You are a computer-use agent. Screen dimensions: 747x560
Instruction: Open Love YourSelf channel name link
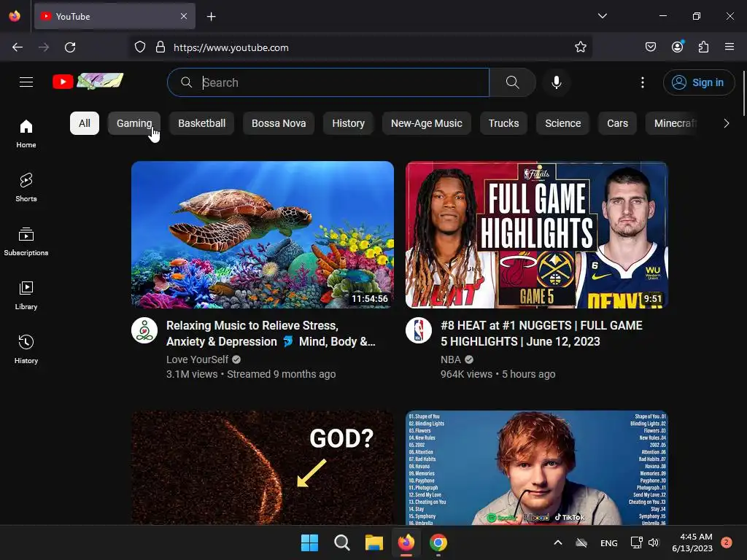point(197,359)
